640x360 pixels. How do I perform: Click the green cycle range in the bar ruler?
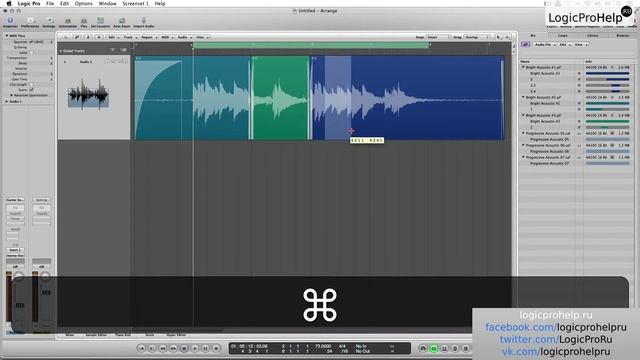tap(311, 45)
